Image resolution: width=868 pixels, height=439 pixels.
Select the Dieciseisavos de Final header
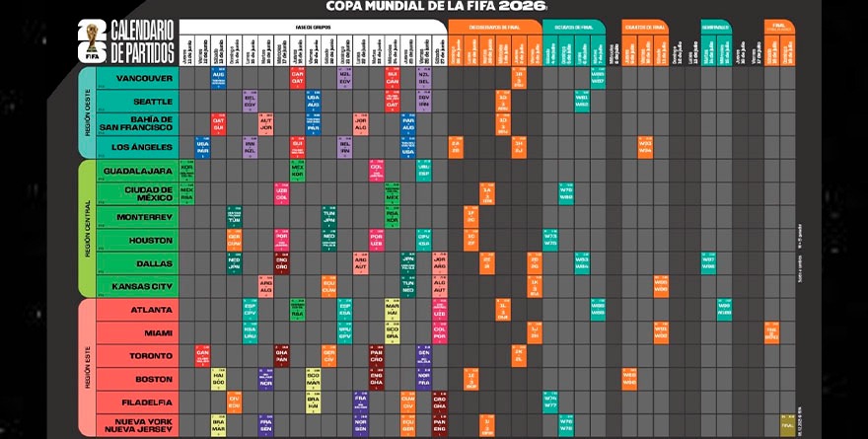coord(491,27)
